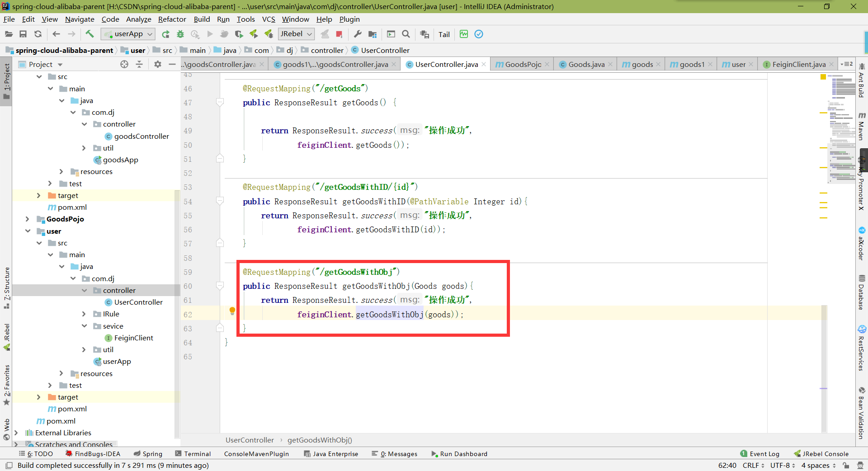Click the Save All disk icon
The width and height of the screenshot is (868, 471).
(23, 34)
